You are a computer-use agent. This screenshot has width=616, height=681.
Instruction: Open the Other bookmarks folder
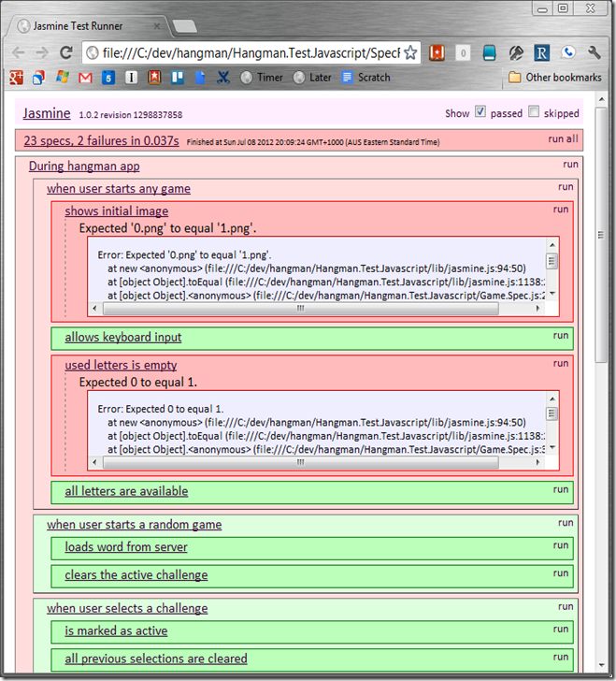point(554,78)
